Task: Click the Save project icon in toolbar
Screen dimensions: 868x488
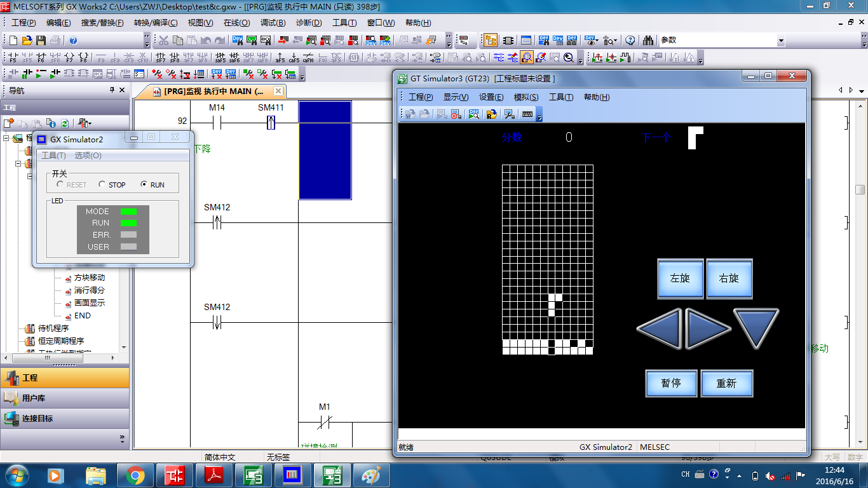Action: 41,41
